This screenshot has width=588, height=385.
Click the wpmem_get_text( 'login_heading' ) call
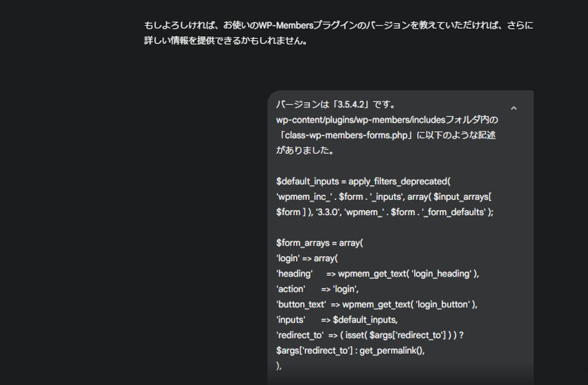tap(408, 274)
